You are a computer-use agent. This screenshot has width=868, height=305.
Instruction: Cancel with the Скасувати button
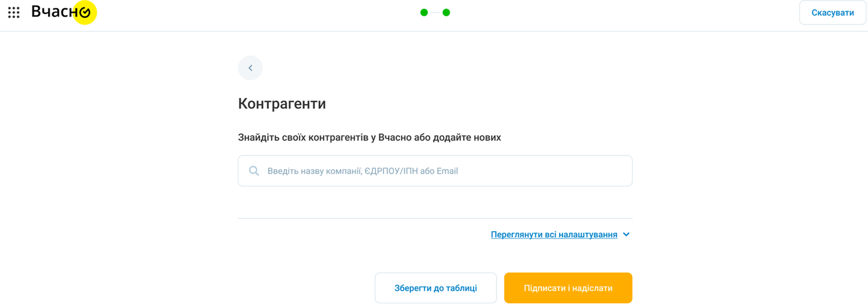pyautogui.click(x=833, y=13)
